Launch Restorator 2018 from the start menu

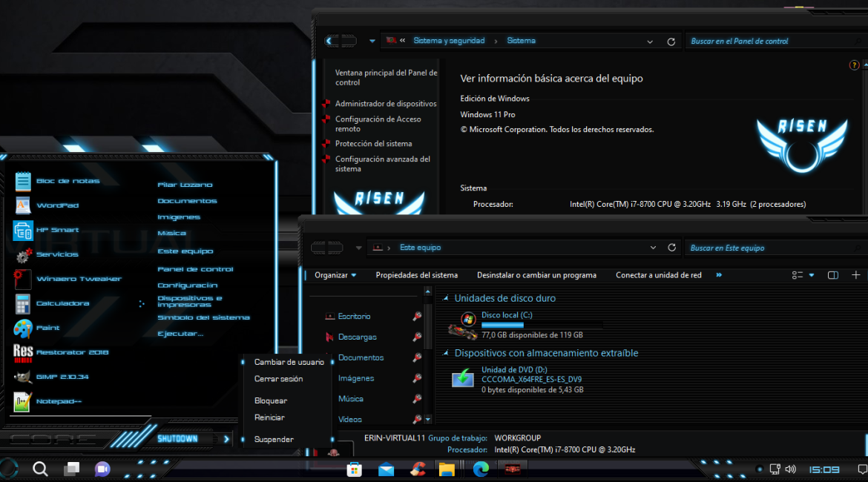click(x=72, y=352)
